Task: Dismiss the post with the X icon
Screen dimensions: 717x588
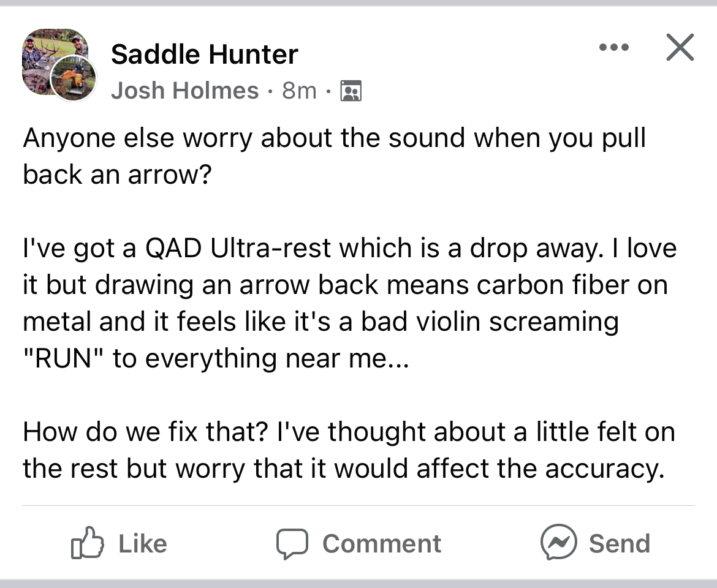Action: coord(680,47)
